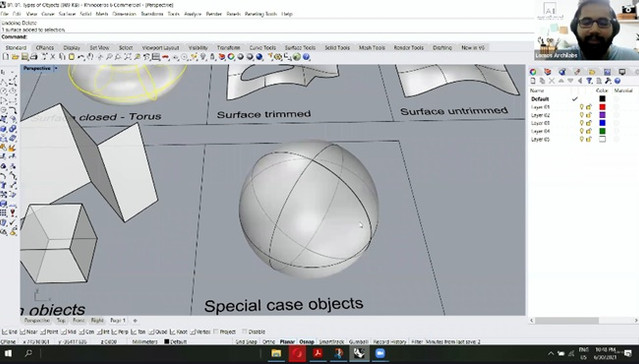Click the lock icon in Standard toolbar
The image size is (639, 364).
(212, 57)
